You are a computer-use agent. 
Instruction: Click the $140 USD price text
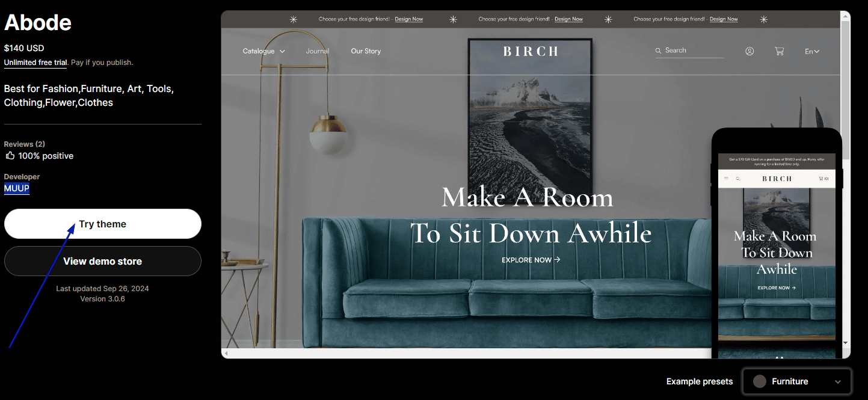point(24,48)
